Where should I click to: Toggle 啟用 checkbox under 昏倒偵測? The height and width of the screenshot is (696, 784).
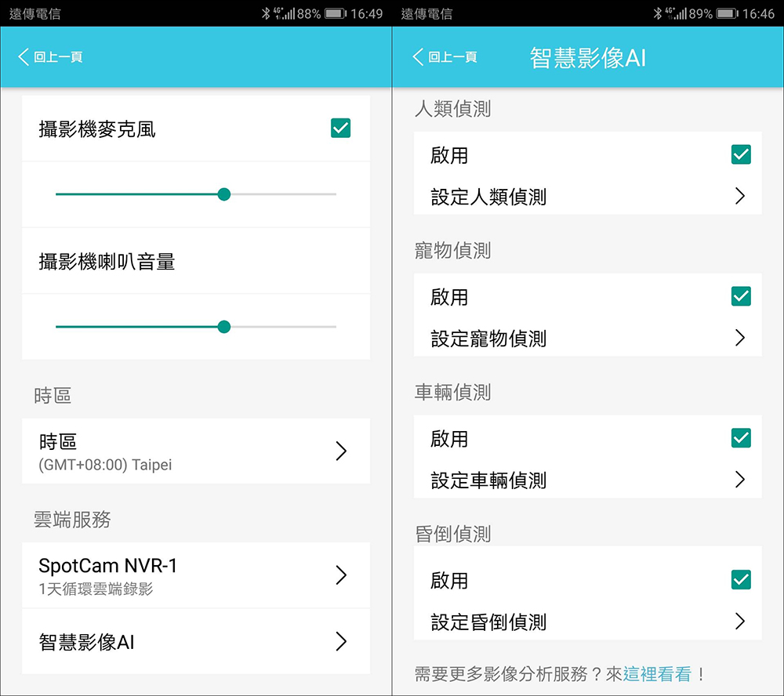click(x=741, y=579)
